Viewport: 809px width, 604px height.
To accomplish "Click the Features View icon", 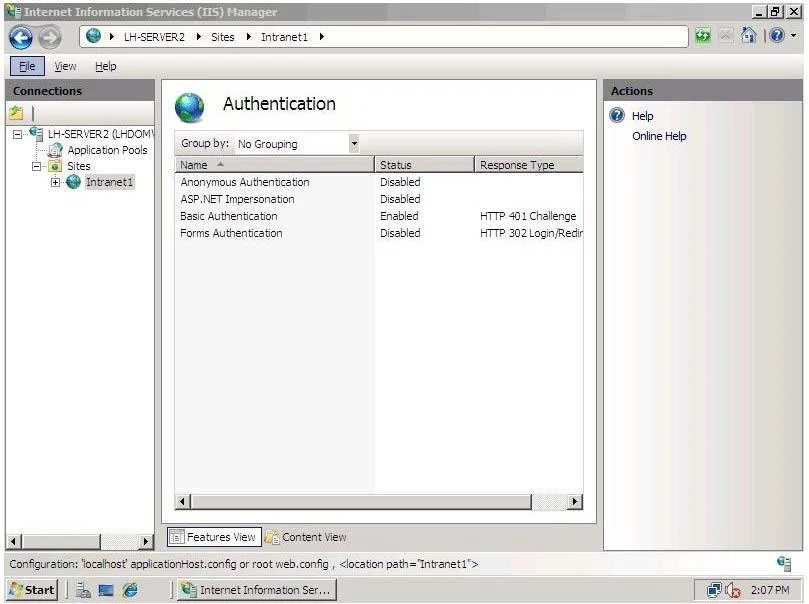I will (177, 537).
